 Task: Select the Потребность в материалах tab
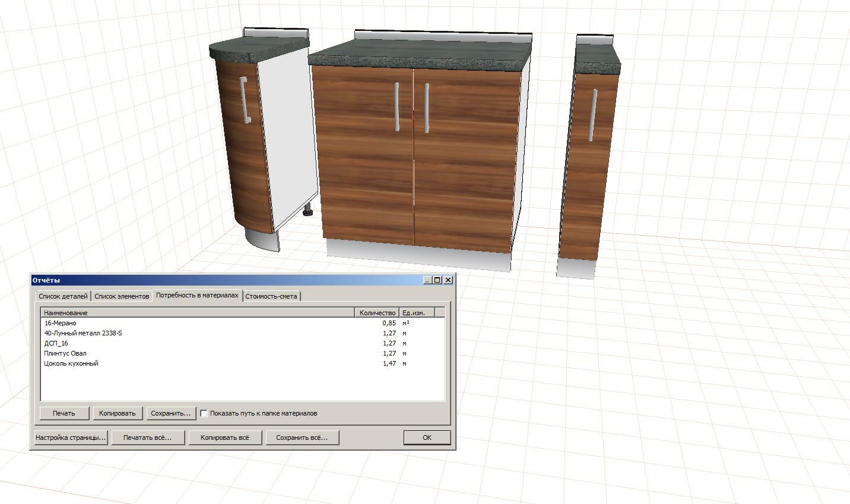coord(197,295)
